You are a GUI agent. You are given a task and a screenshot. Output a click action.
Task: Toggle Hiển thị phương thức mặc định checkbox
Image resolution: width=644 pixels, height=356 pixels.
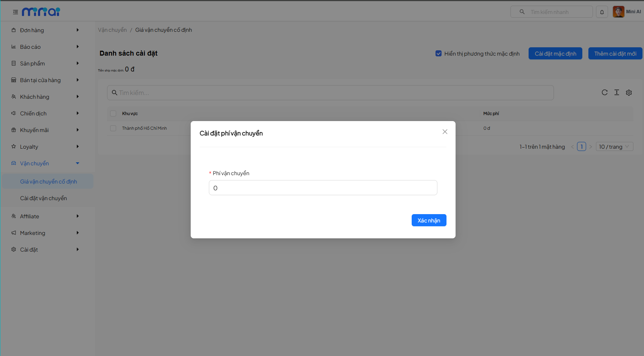(439, 54)
